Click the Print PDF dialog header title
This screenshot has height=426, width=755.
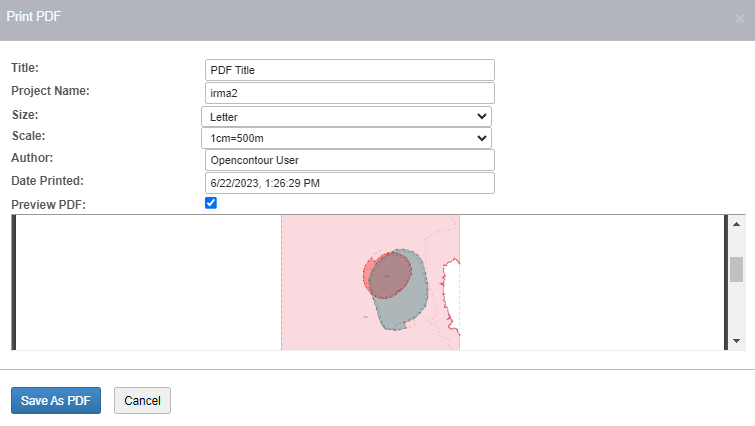click(34, 18)
